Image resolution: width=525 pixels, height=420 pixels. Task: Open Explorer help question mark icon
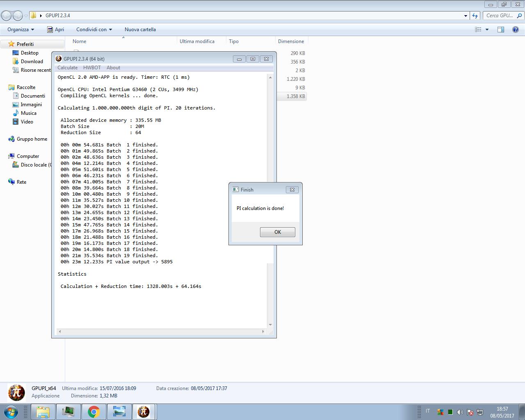tap(515, 30)
